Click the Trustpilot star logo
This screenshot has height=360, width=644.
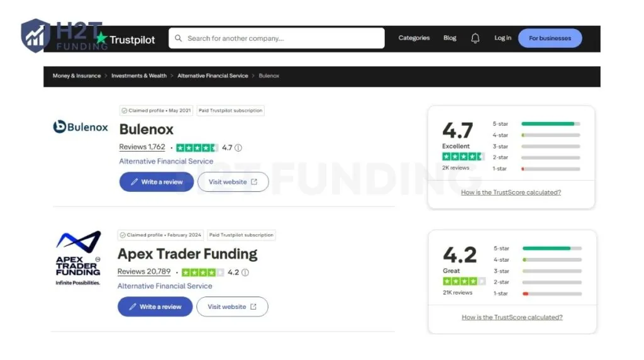[101, 38]
